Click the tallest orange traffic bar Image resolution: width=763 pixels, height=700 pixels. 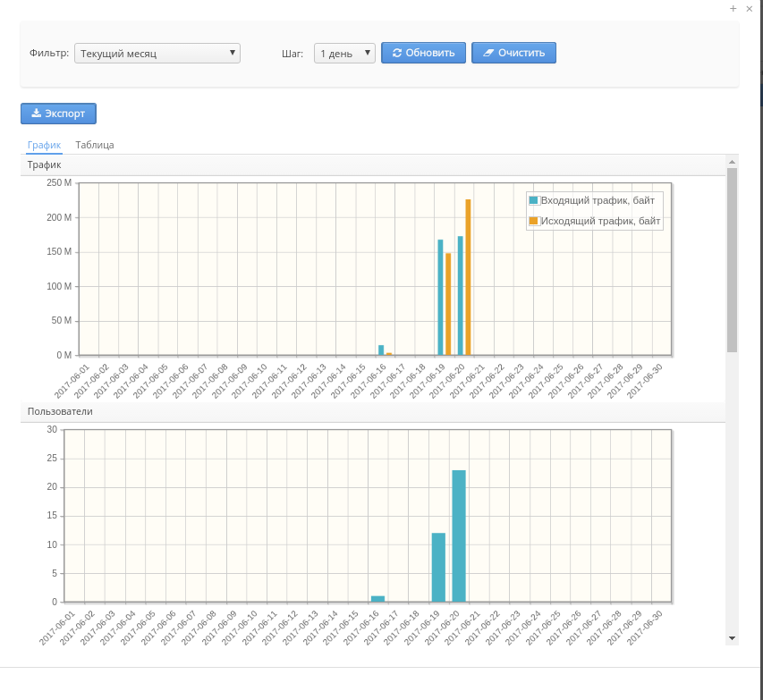tap(468, 277)
